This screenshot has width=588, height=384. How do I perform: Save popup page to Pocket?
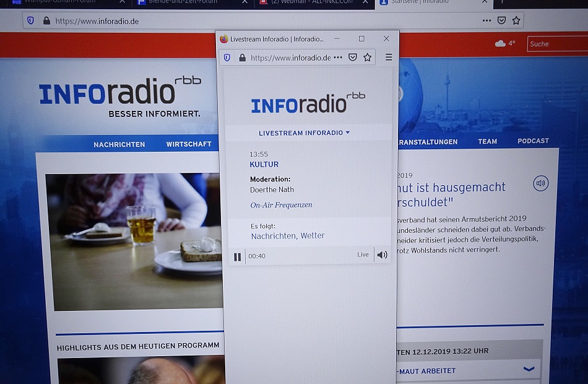point(353,57)
